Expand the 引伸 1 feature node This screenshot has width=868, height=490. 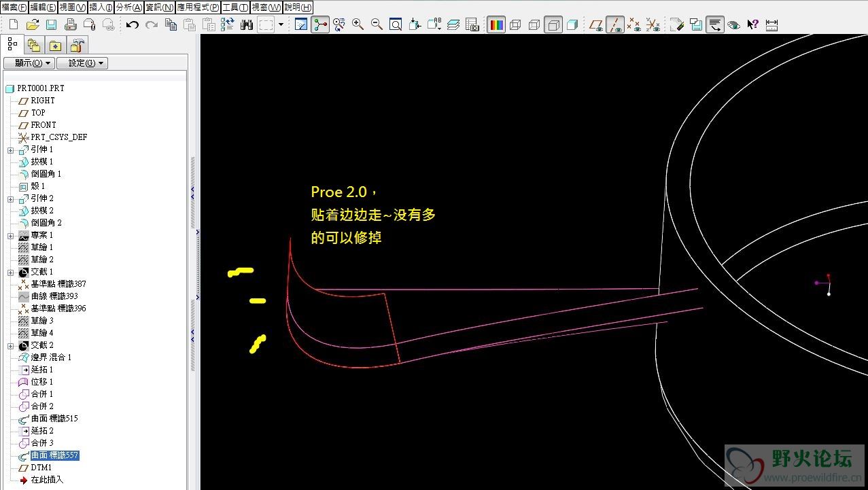pyautogui.click(x=10, y=150)
